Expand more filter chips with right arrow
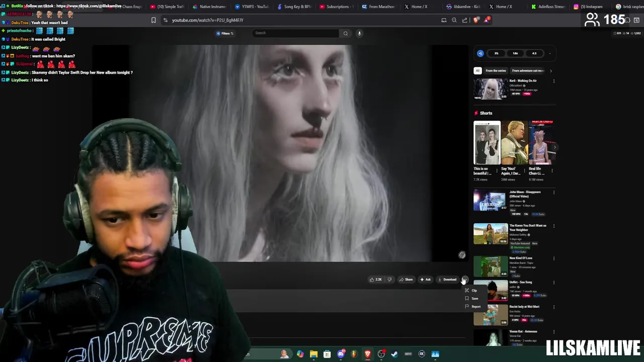Screen dimensions: 644x362 click(551, 71)
